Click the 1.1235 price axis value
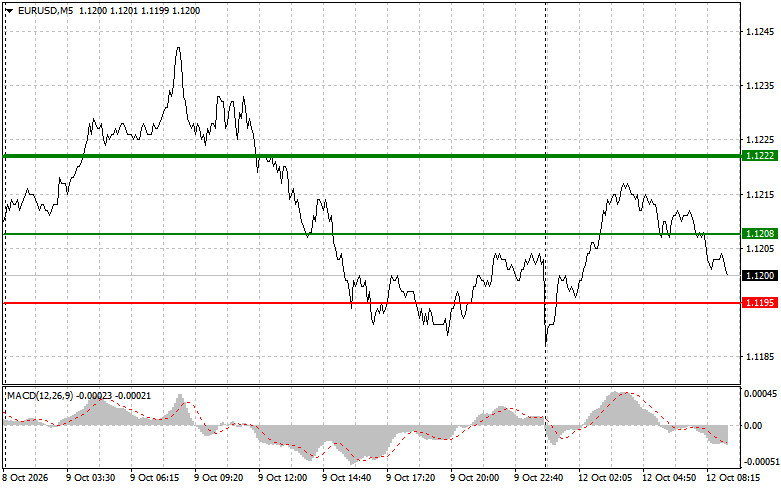Image resolution: width=781 pixels, height=489 pixels. click(x=760, y=86)
